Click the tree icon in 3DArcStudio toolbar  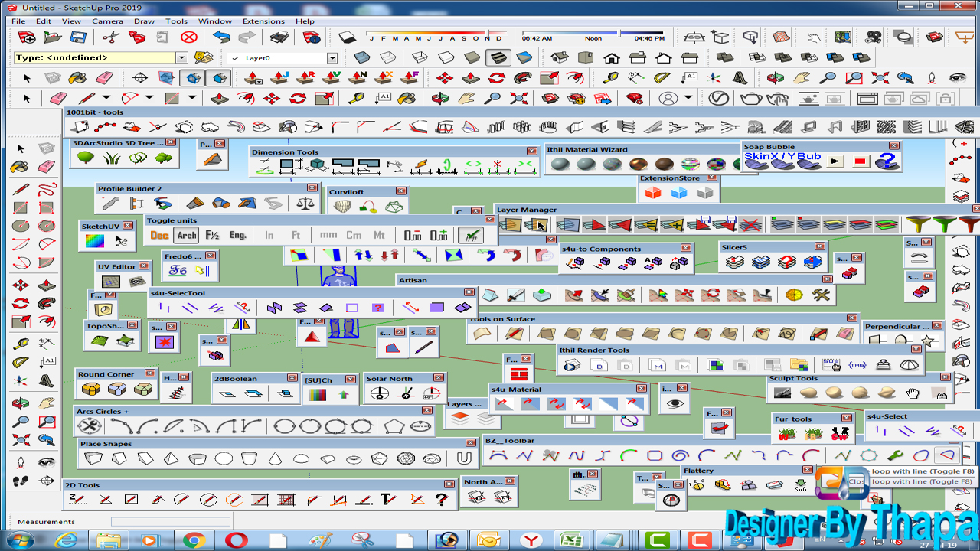(85, 158)
